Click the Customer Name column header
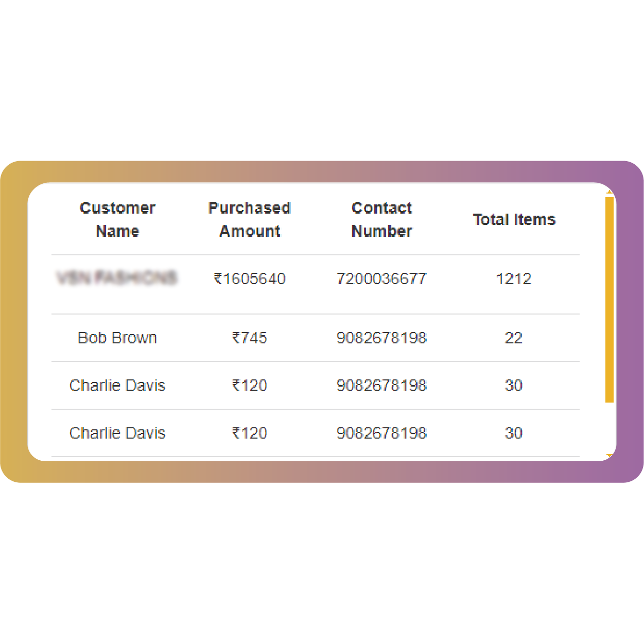The height and width of the screenshot is (644, 644). [x=117, y=219]
